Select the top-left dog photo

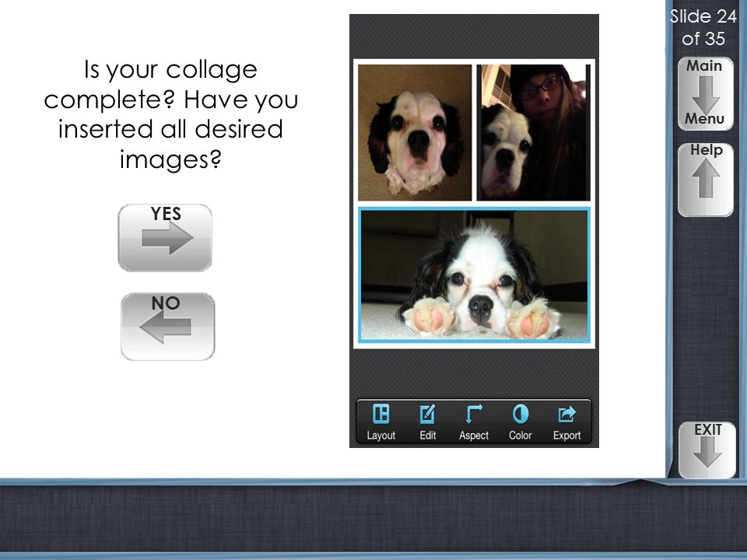(415, 132)
